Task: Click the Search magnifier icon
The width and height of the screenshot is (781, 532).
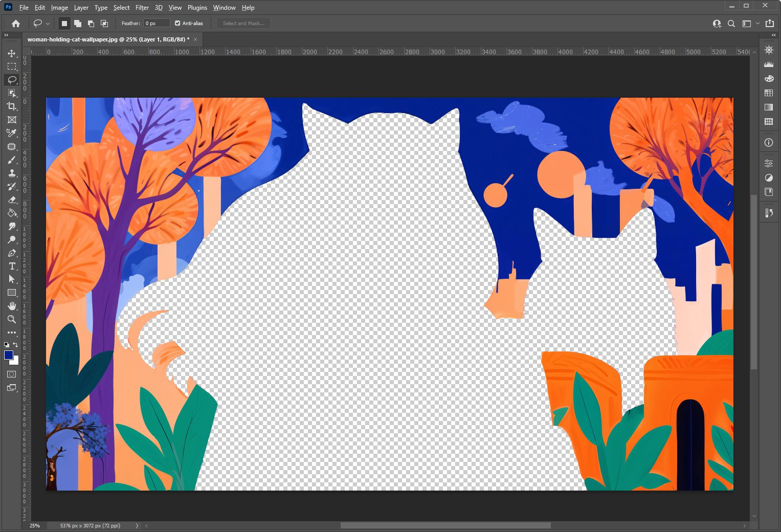Action: [731, 24]
